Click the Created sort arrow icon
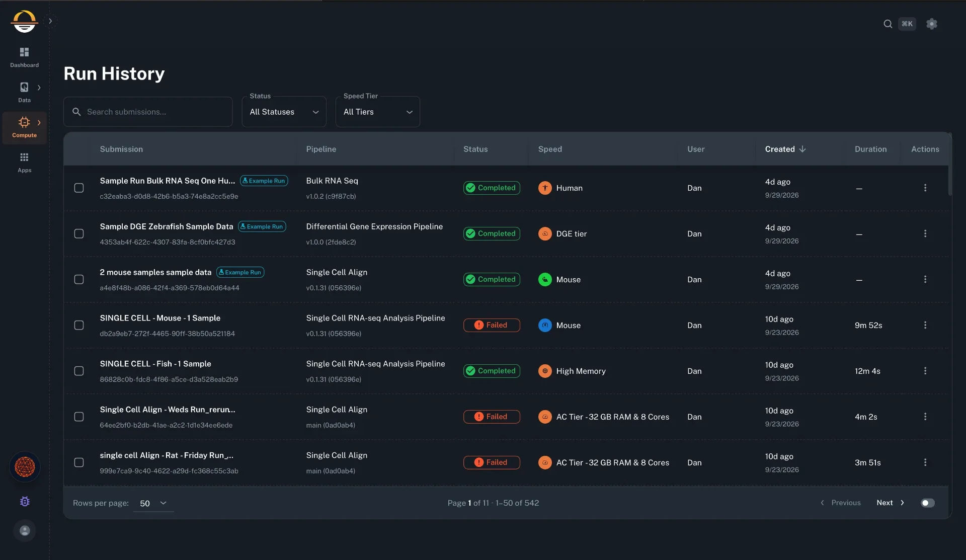 tap(802, 149)
